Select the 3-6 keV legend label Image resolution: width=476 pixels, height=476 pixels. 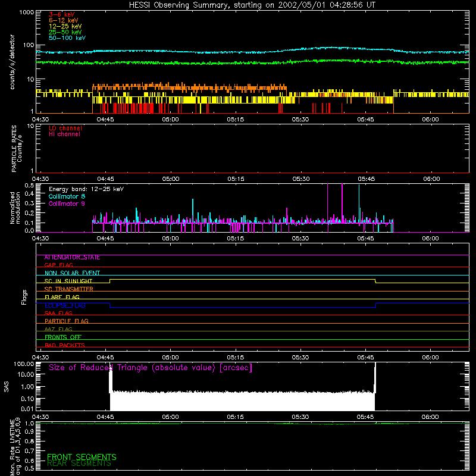[x=62, y=14]
